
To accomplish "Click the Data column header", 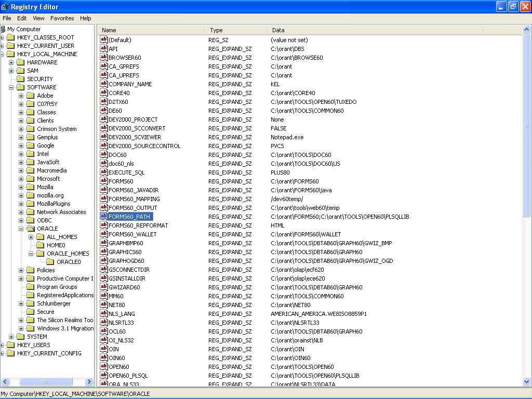I will (x=374, y=30).
